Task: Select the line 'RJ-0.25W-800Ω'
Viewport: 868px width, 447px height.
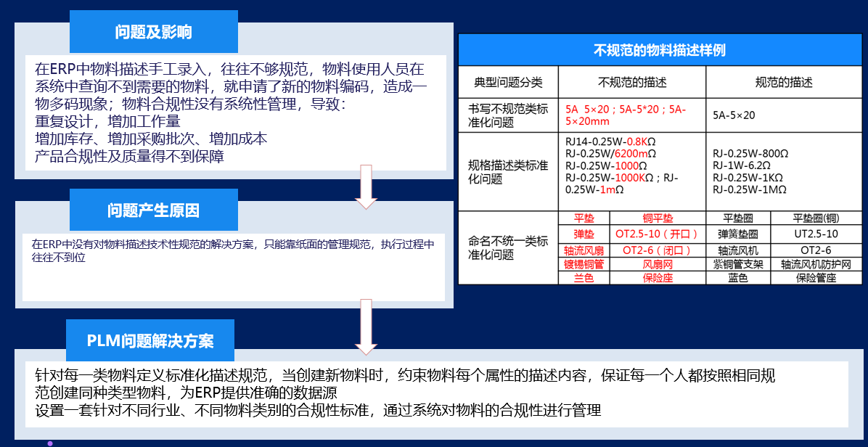Action: (x=750, y=154)
